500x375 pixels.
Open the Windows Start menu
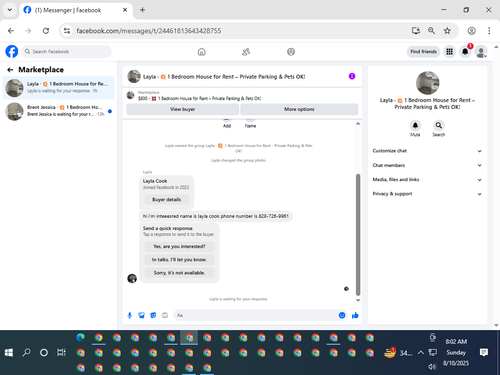(x=9, y=352)
